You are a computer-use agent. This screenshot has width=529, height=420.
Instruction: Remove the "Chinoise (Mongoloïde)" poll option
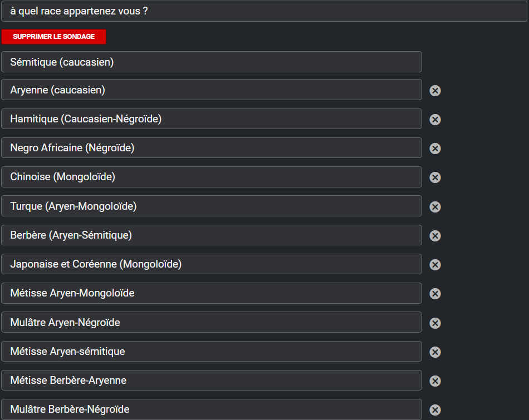pyautogui.click(x=435, y=177)
